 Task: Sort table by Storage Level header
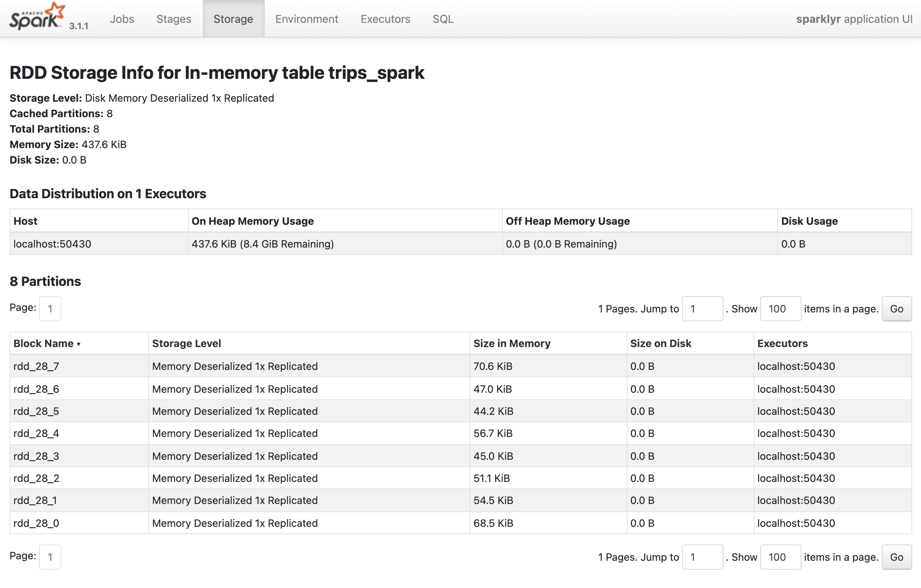click(186, 343)
